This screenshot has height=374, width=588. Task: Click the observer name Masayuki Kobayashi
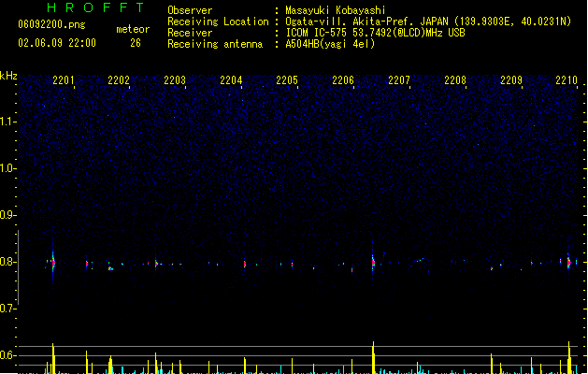336,10
